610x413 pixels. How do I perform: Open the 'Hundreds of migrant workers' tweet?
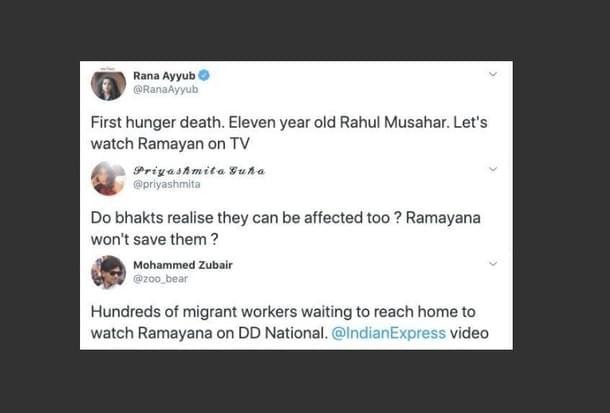click(x=289, y=322)
